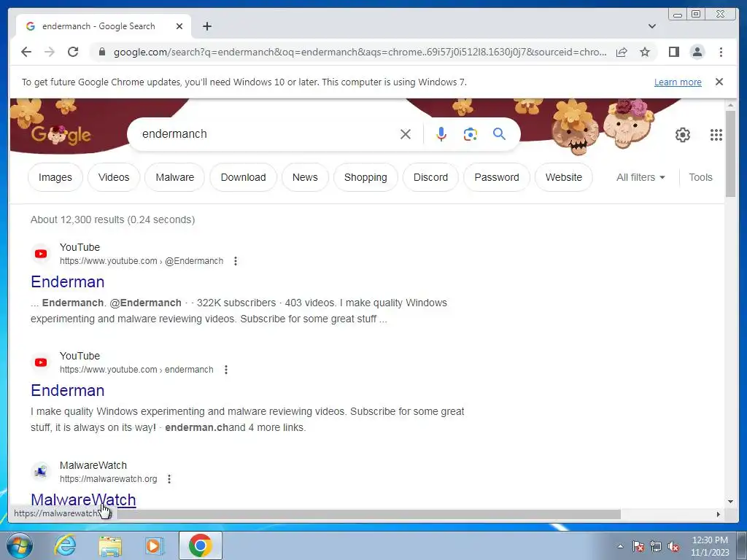Open Google apps grid
The width and height of the screenshot is (747, 560).
point(716,135)
